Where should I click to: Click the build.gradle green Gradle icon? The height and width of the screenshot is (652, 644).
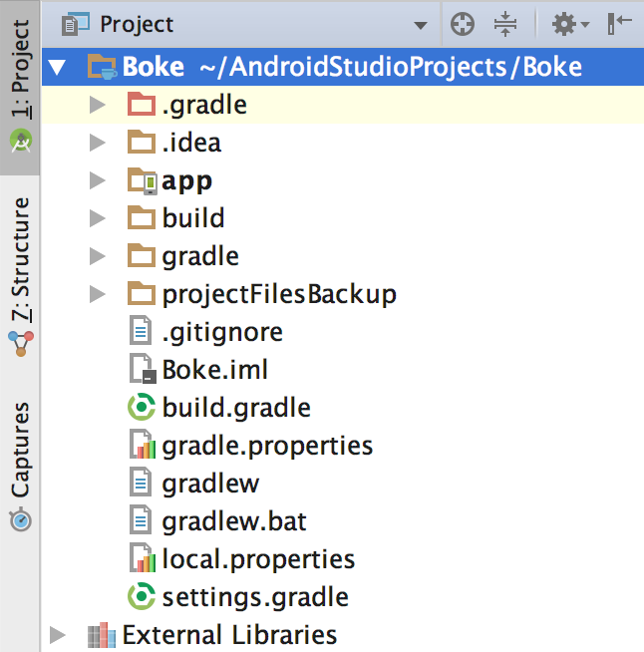tap(142, 407)
